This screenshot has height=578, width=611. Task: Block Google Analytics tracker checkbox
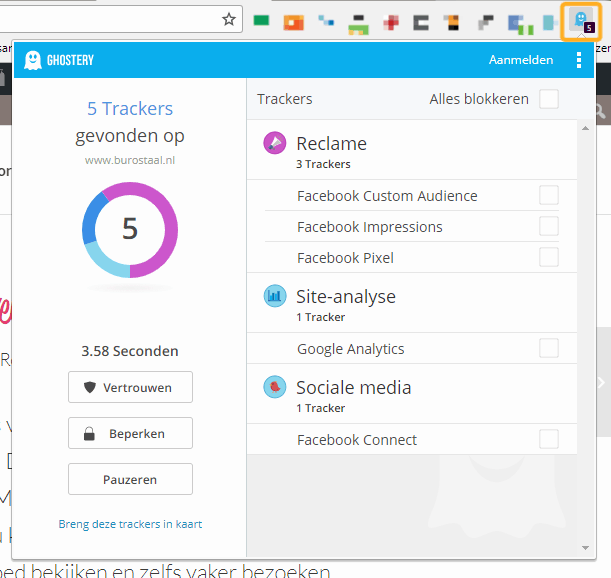[x=549, y=348]
